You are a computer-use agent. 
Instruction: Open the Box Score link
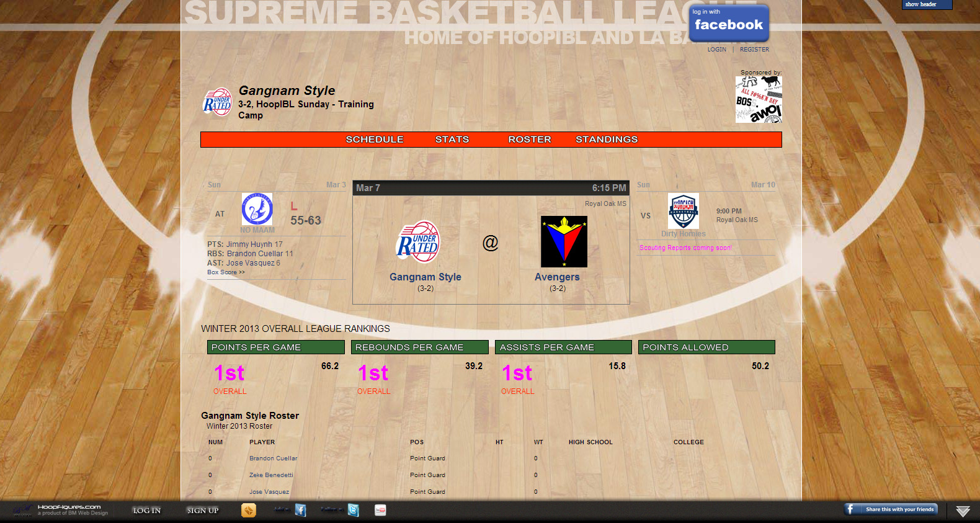(226, 272)
